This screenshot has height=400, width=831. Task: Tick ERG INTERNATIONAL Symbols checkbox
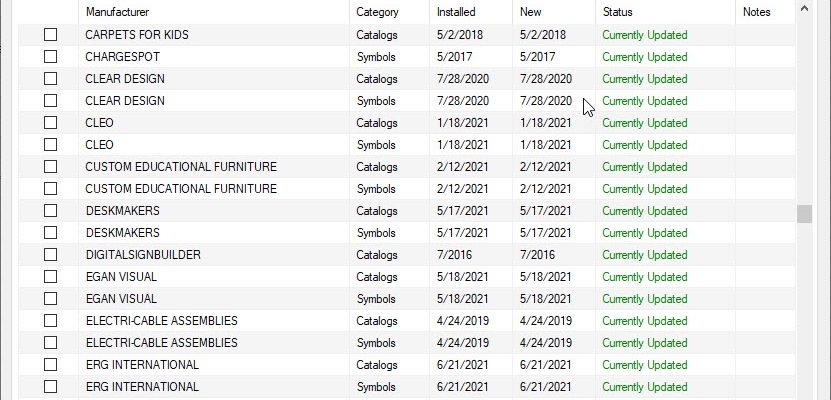click(x=50, y=387)
